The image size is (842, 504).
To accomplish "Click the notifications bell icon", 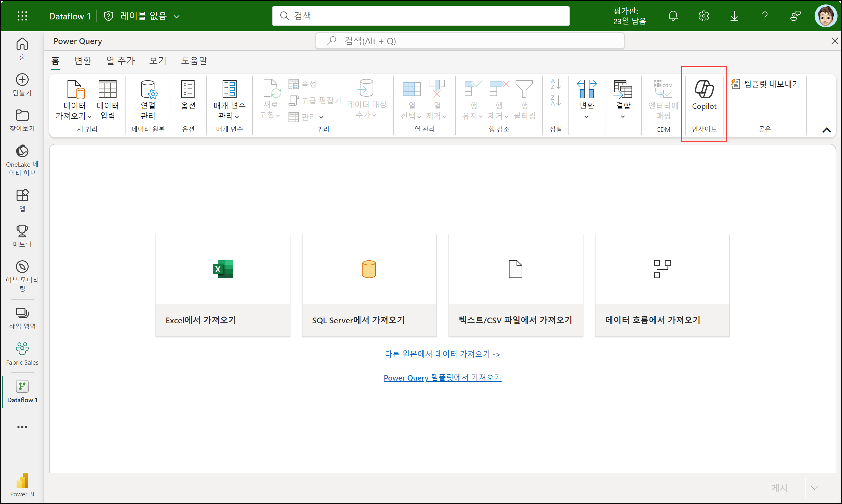I will tap(673, 16).
